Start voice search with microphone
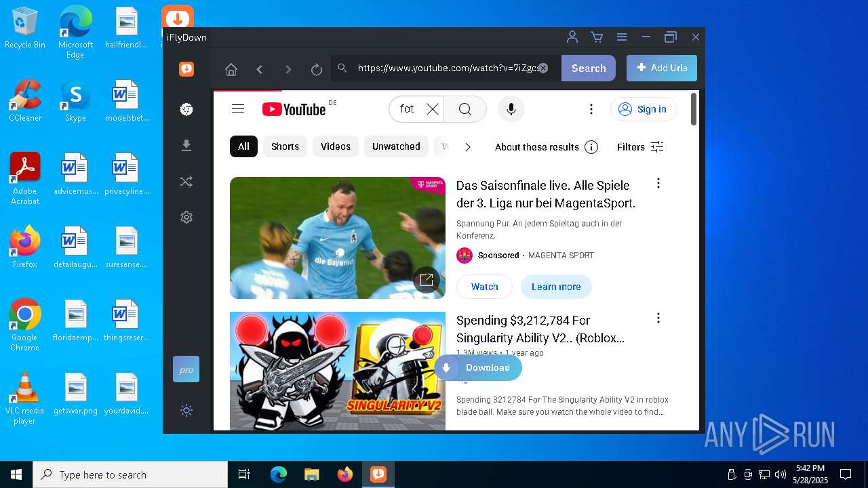Image resolution: width=868 pixels, height=488 pixels. [x=511, y=109]
